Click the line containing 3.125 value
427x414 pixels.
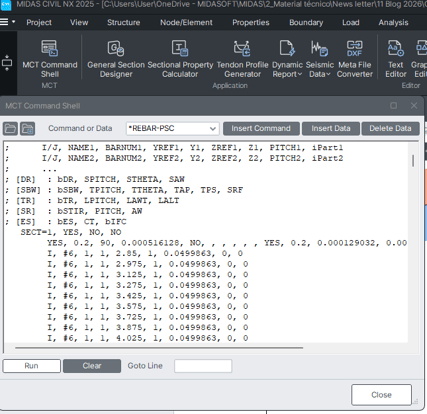pos(148,275)
